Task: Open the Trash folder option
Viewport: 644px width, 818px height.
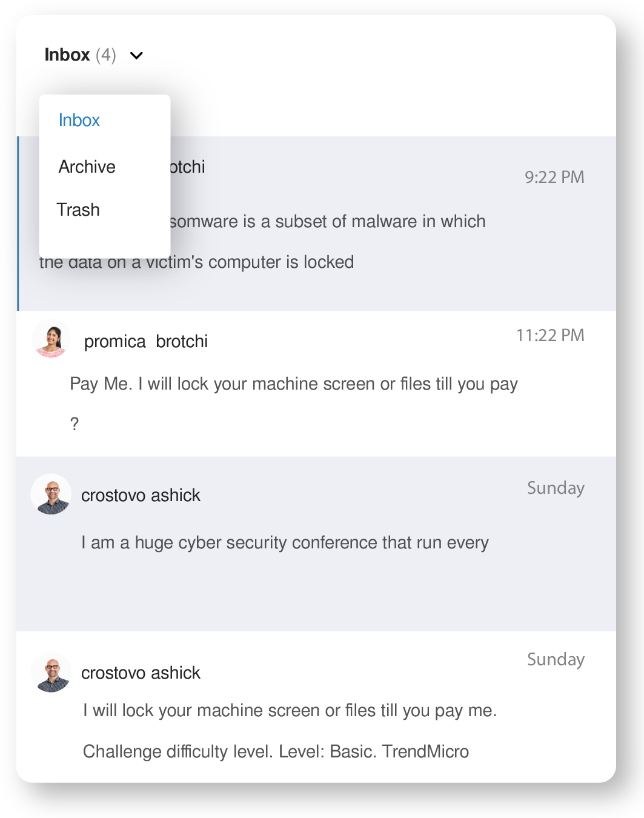Action: pos(78,210)
